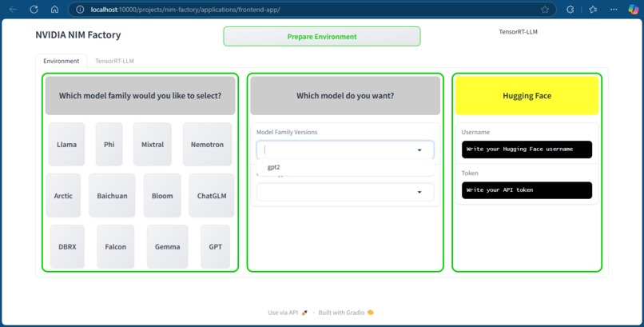
Task: Click the NVIDIA NIM Factory title
Action: 78,35
